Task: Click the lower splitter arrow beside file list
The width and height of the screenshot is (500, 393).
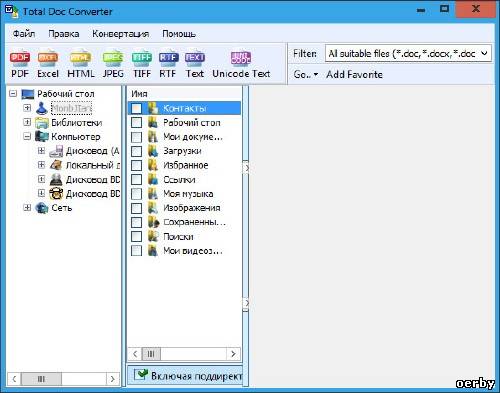Action: point(246,303)
